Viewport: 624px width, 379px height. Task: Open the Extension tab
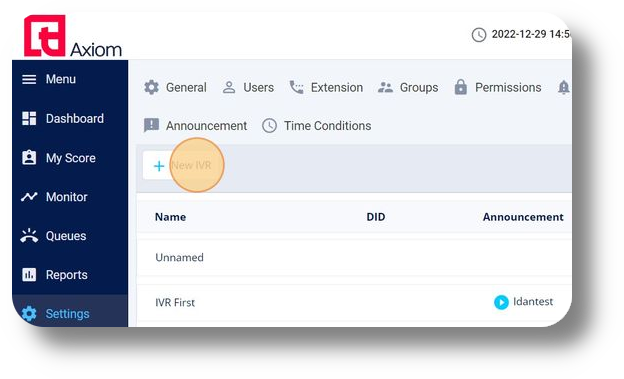(326, 87)
